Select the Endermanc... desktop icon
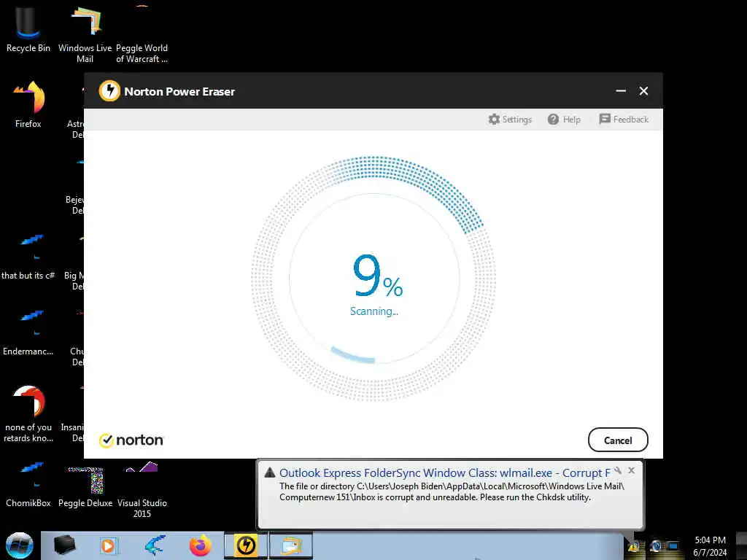 coord(28,332)
